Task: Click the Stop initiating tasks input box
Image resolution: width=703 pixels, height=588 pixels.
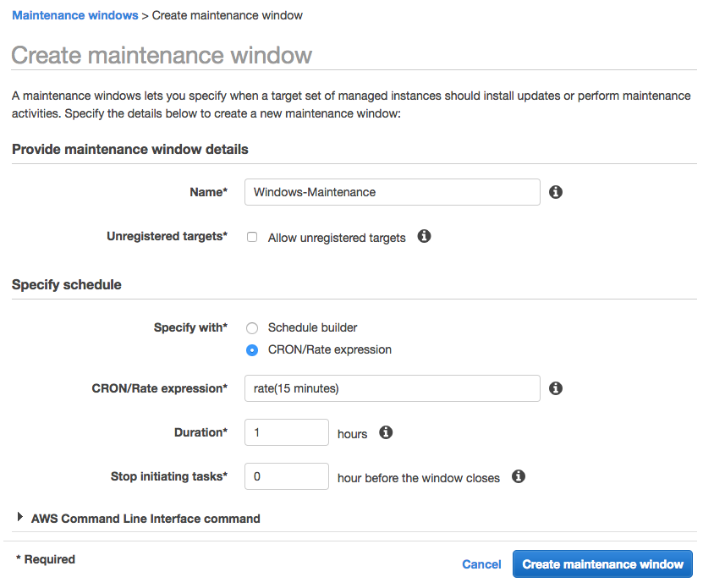Action: tap(286, 476)
